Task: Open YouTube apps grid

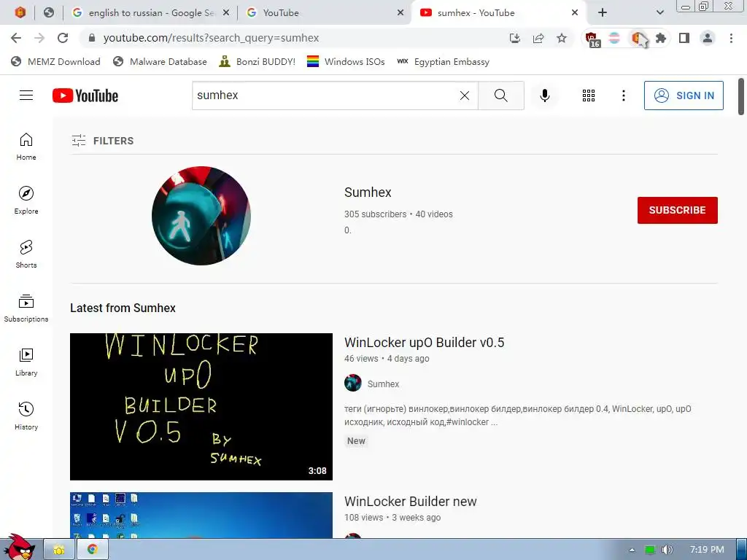Action: [x=589, y=96]
